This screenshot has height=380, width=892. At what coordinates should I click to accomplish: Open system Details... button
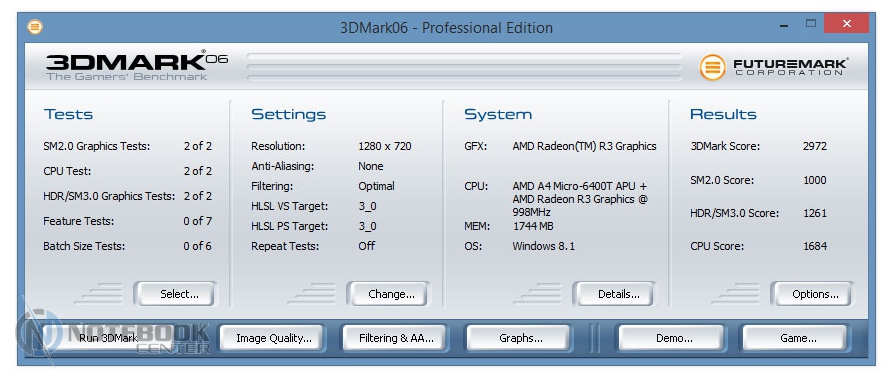coord(614,294)
